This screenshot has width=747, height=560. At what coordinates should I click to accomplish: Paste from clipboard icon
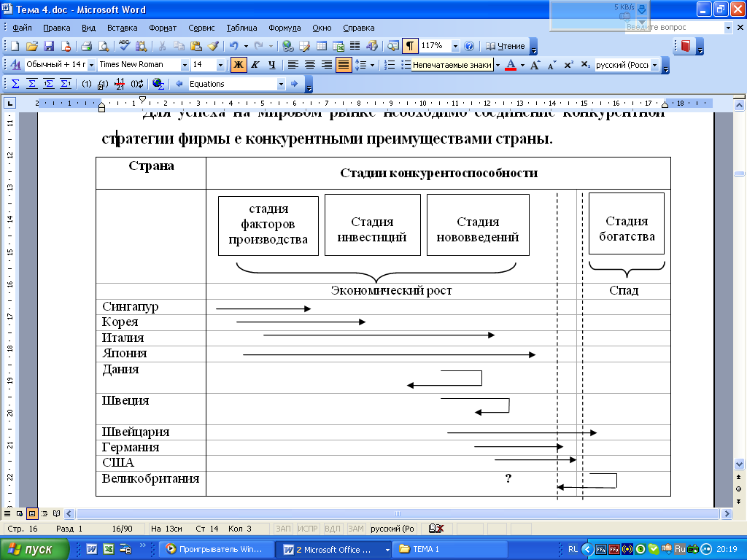(x=196, y=46)
